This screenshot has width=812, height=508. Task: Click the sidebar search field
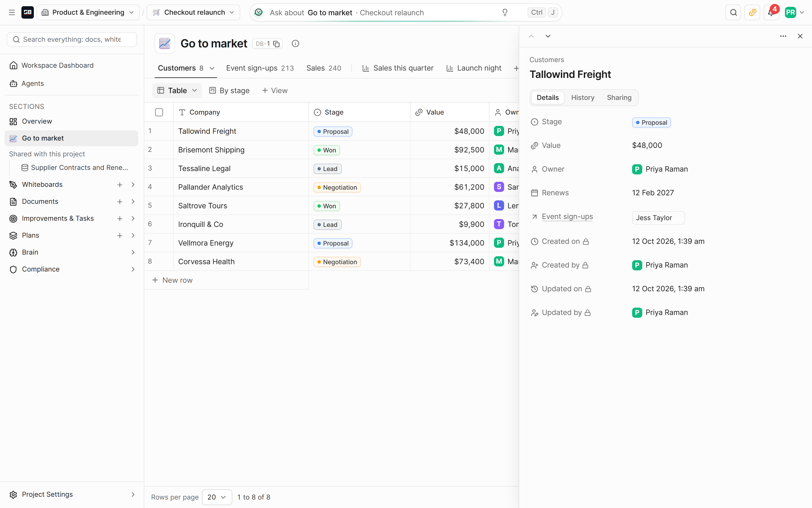(x=72, y=40)
